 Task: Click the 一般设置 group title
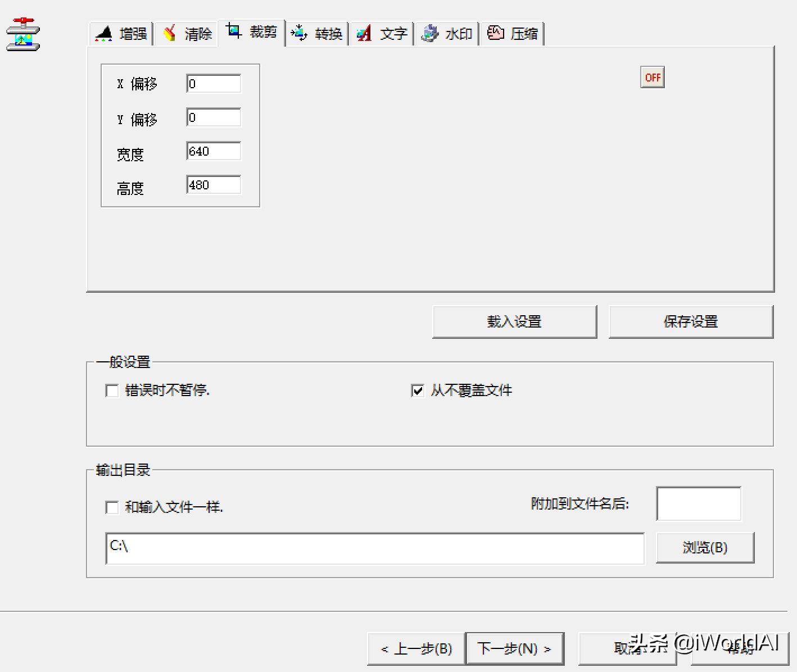tap(123, 362)
